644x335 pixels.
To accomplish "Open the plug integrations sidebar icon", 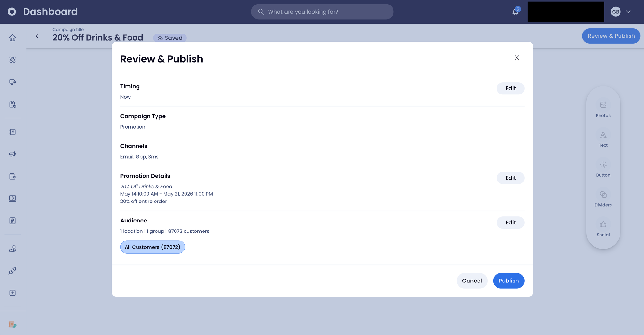I will click(x=13, y=271).
